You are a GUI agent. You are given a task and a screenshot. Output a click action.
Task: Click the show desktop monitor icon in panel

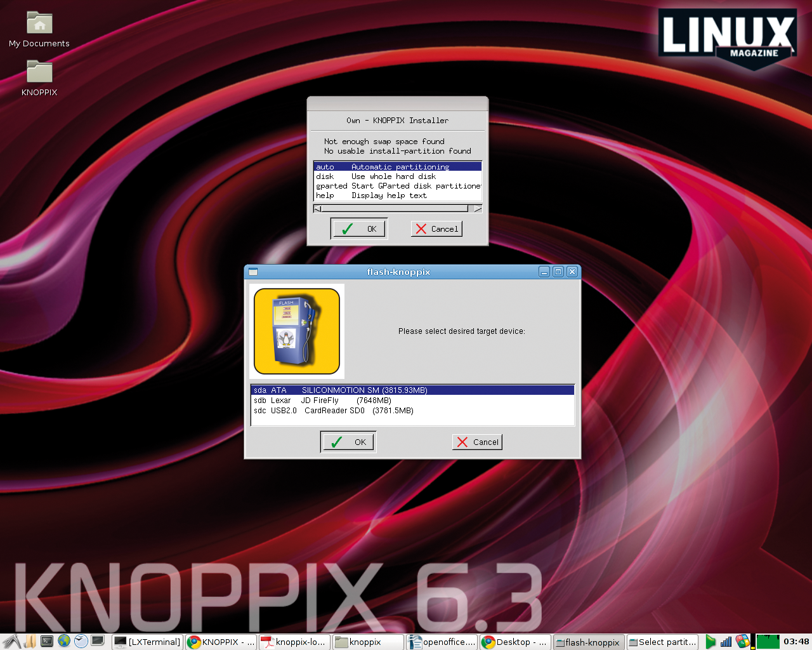pos(98,641)
